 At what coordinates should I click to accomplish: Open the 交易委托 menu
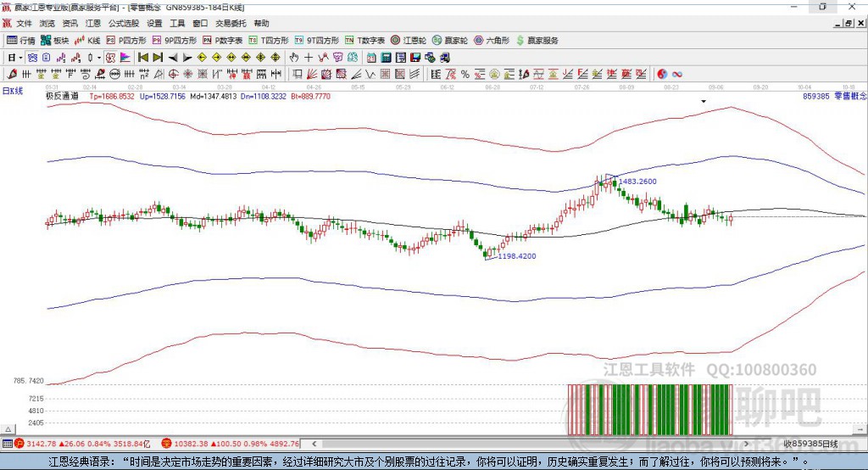tap(231, 23)
